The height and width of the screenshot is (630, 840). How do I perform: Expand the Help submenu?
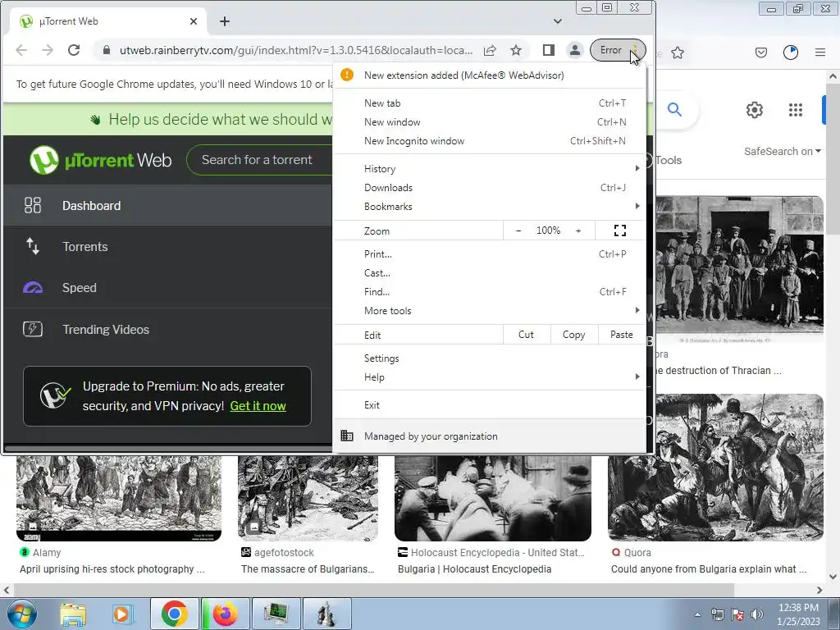490,377
